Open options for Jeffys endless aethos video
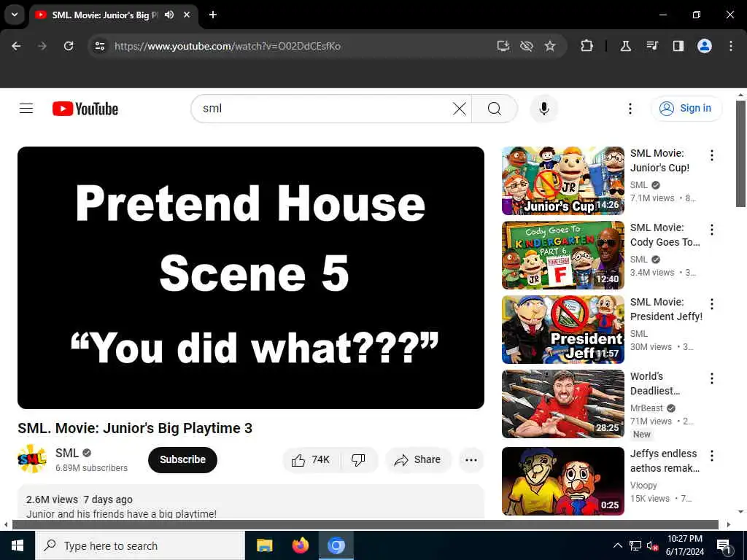This screenshot has width=747, height=560. pyautogui.click(x=712, y=455)
